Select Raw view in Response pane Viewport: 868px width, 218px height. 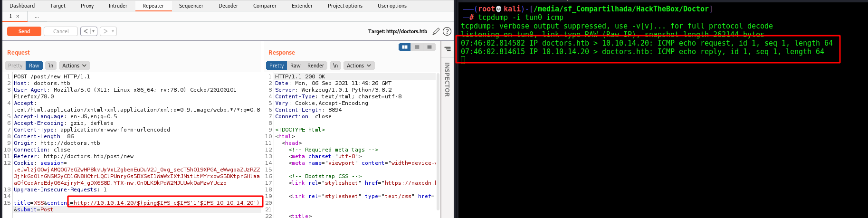point(296,66)
